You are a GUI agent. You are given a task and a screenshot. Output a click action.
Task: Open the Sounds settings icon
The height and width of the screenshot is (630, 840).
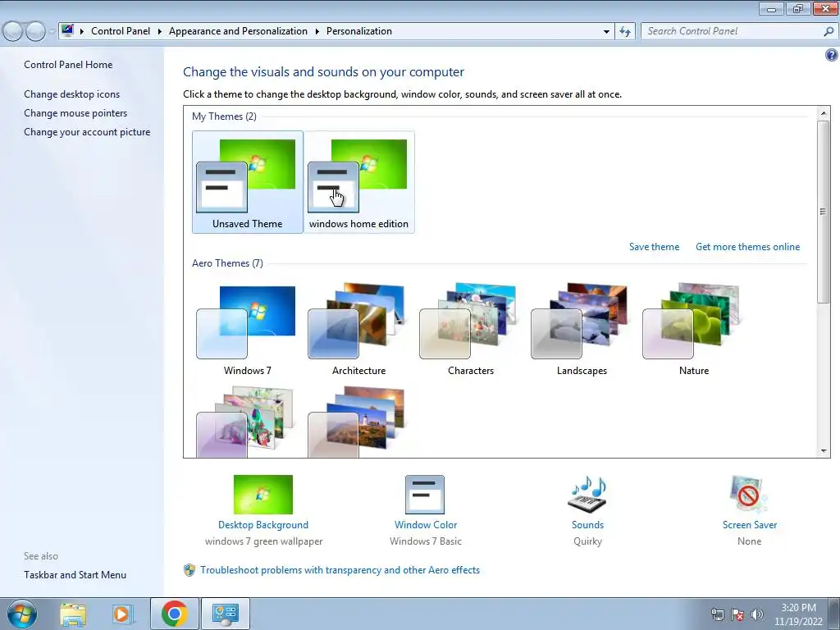click(x=587, y=495)
